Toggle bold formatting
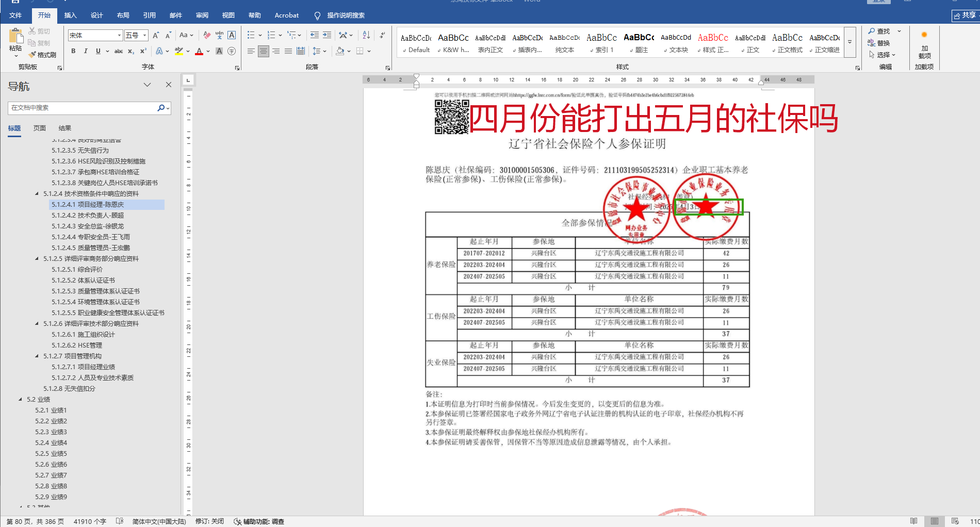Screen dimensions: 980x527 [x=73, y=51]
